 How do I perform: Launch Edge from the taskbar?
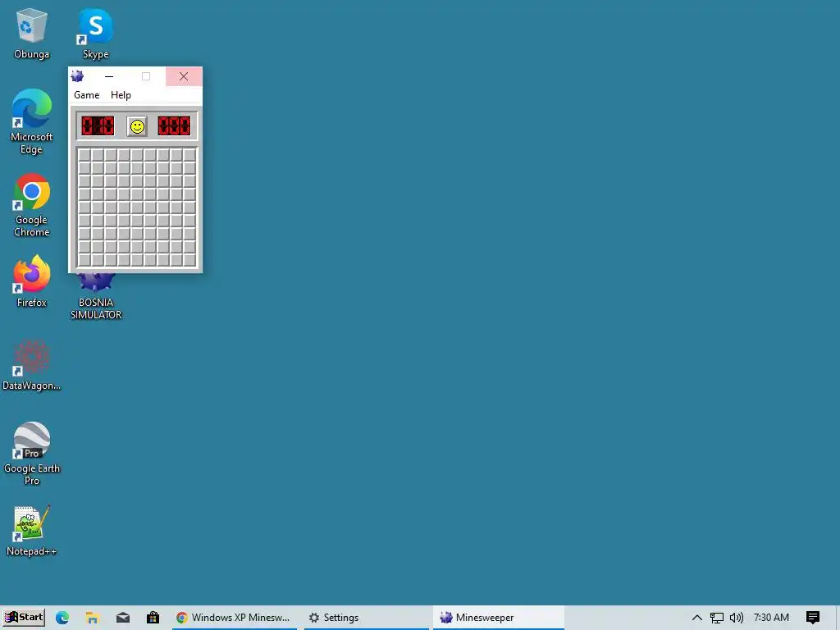tap(62, 618)
